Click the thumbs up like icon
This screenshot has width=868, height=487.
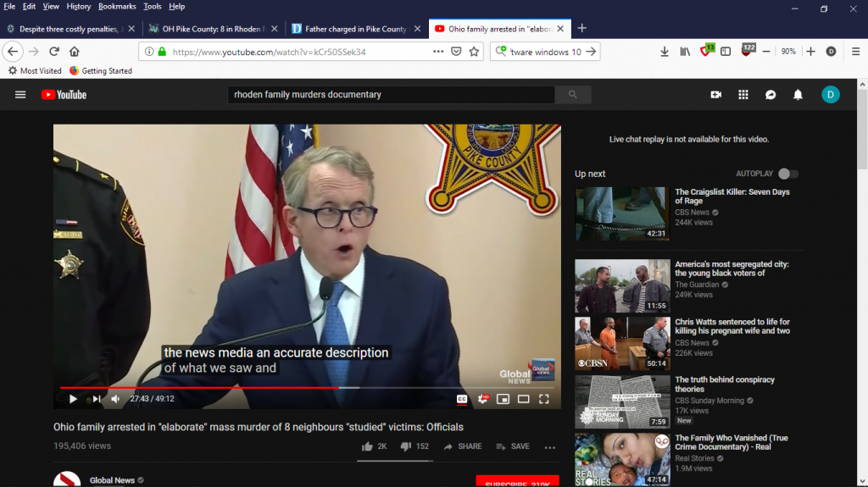pos(367,446)
